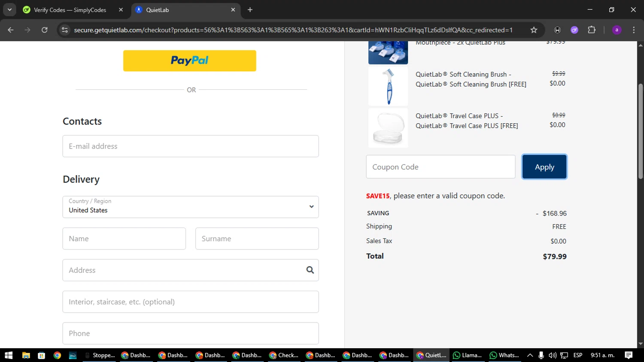Click the address bar URL
Viewport: 644px width, 362px height.
(x=293, y=30)
